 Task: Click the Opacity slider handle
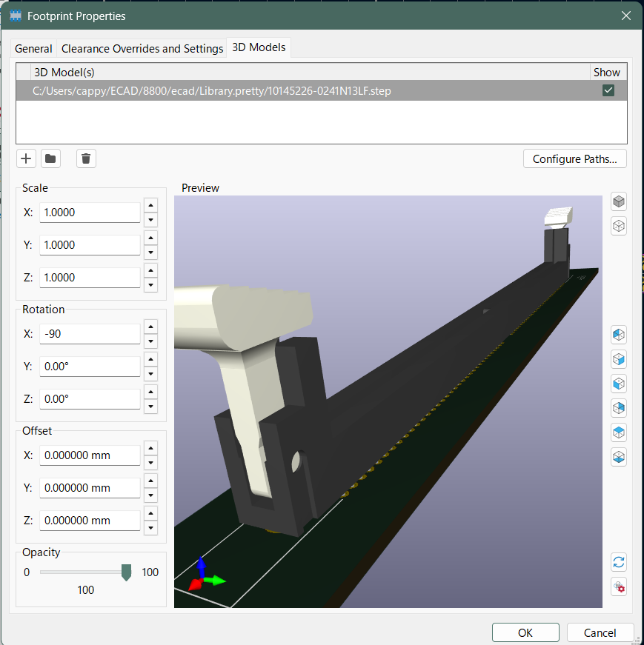tap(126, 572)
